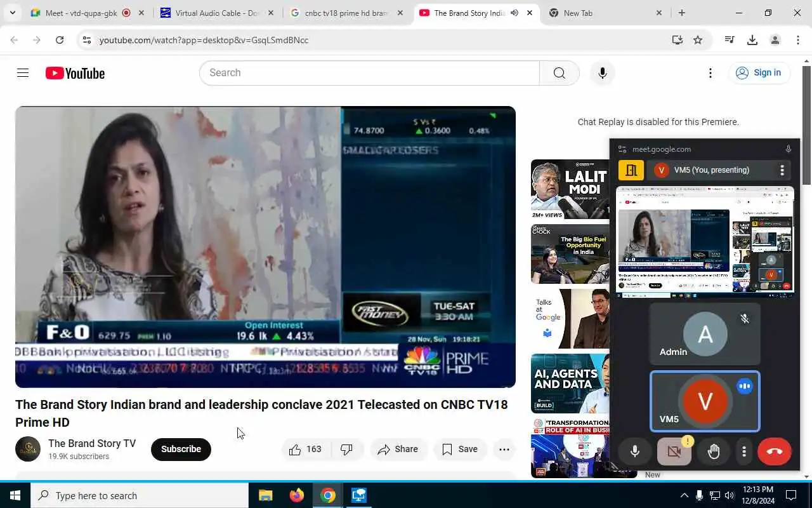Open the YouTube hamburger guide menu
Image resolution: width=812 pixels, height=508 pixels.
pyautogui.click(x=23, y=73)
